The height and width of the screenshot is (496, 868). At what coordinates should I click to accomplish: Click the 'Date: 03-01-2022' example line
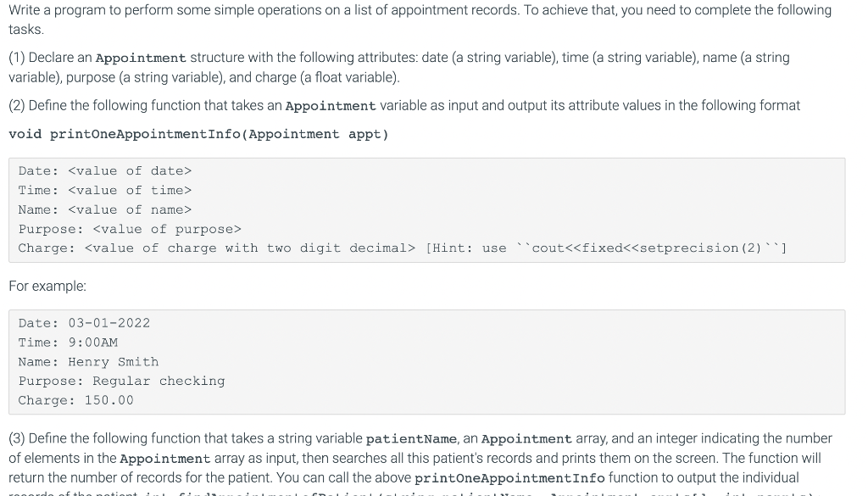(83, 323)
